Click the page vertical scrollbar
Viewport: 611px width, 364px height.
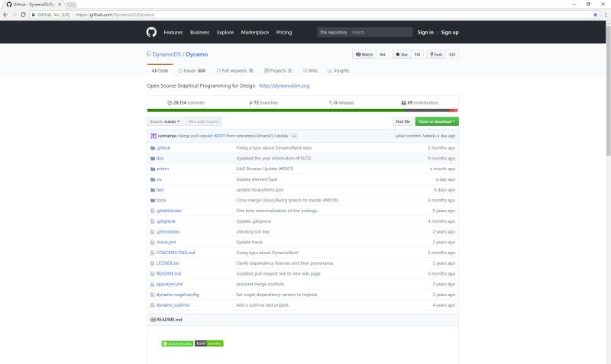[x=608, y=89]
